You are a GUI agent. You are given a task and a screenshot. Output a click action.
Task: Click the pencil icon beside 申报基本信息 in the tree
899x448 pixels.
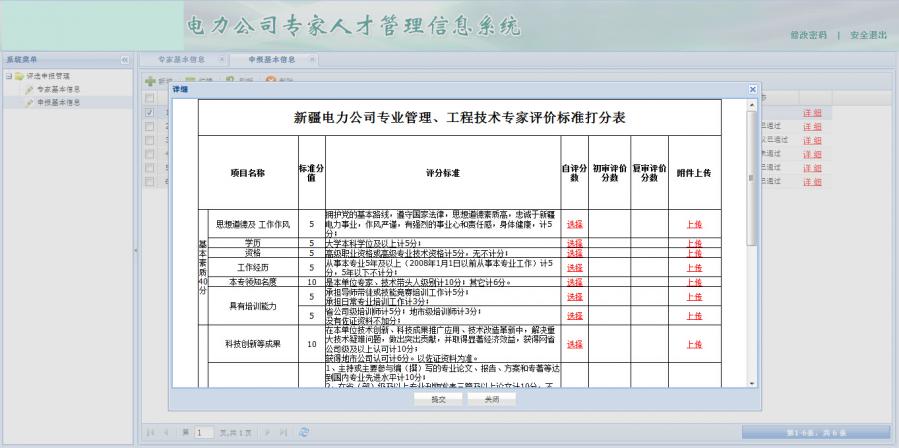click(x=29, y=102)
